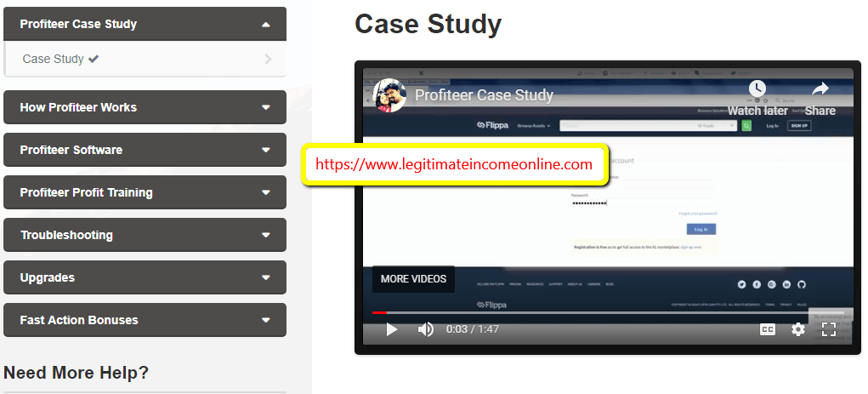Screen dimensions: 868x394
Task: Collapse the Profiteer Case Study section
Action: click(x=145, y=24)
